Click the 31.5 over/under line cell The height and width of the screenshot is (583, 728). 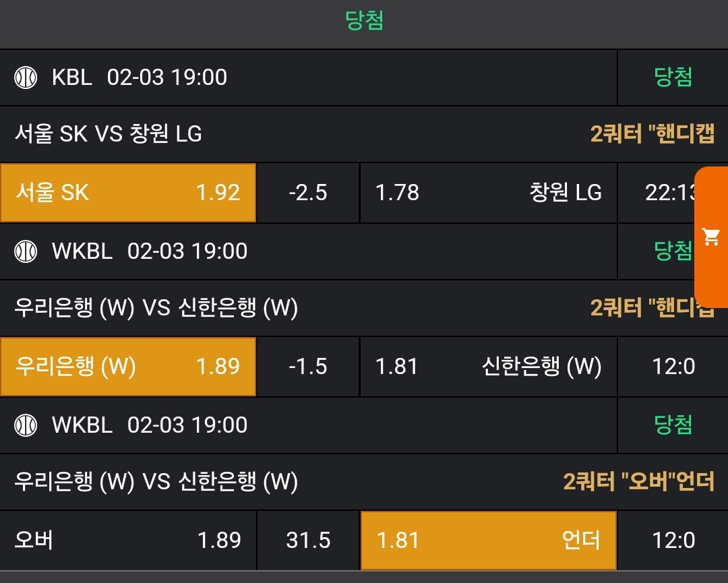(x=308, y=541)
